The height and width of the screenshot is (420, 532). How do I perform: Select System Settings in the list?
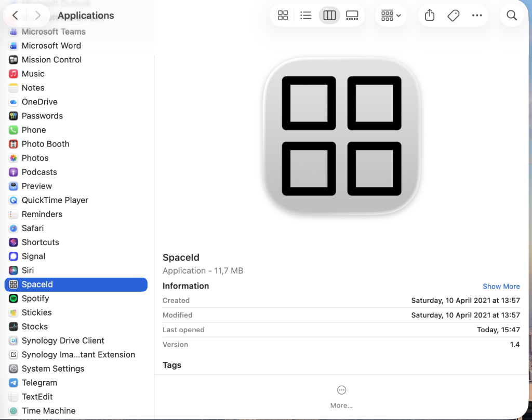(53, 369)
